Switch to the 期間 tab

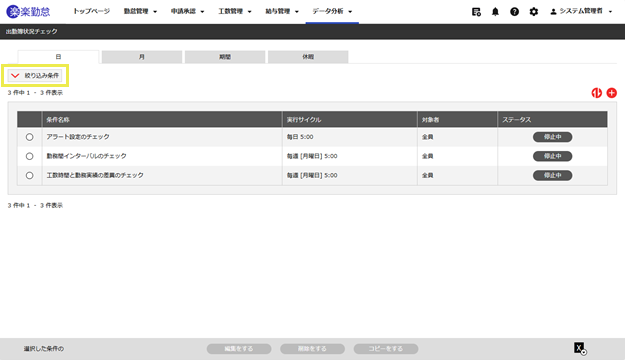click(225, 57)
